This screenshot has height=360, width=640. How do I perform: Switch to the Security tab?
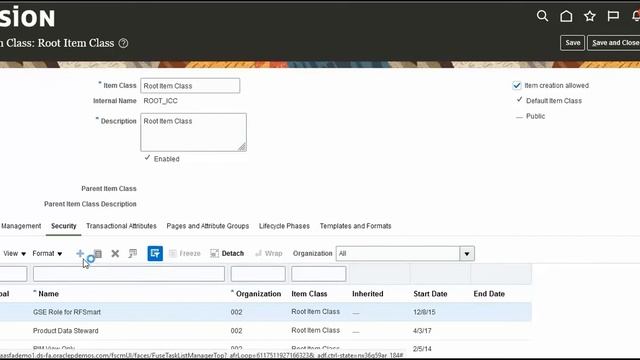tap(64, 226)
